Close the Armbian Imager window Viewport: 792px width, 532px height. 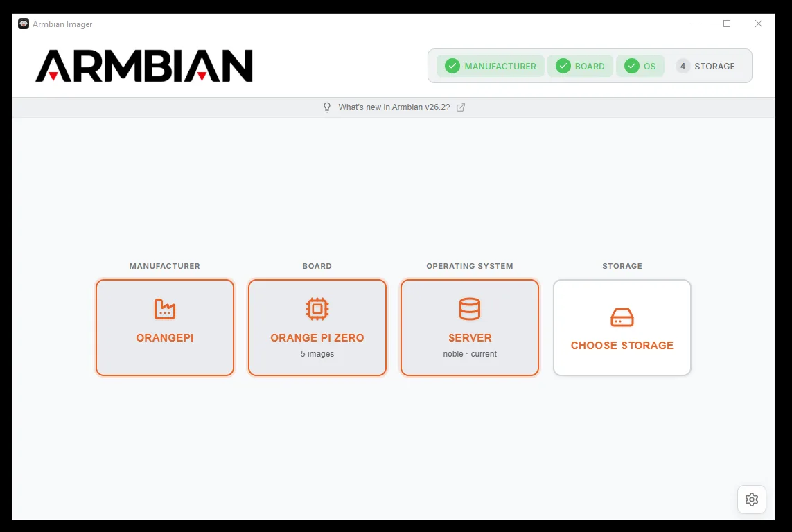758,24
